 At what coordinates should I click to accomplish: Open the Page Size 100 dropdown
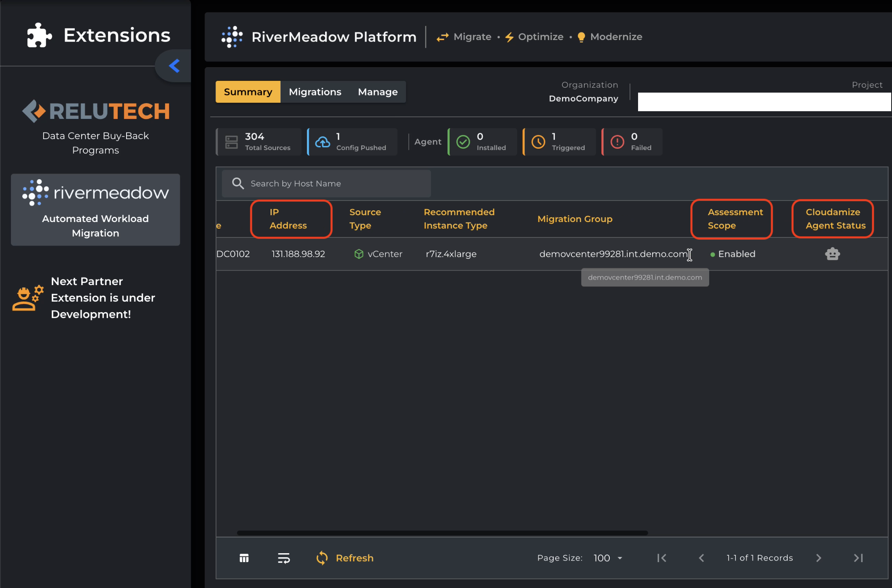pos(608,558)
